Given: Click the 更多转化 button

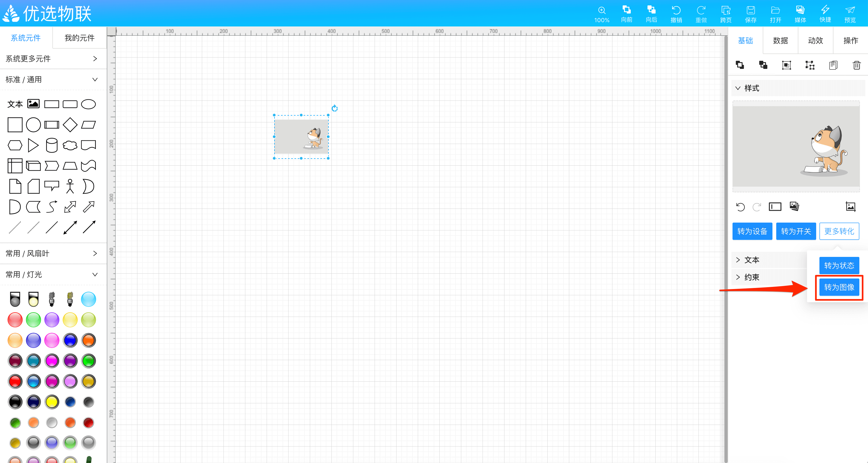Looking at the screenshot, I should coord(839,231).
